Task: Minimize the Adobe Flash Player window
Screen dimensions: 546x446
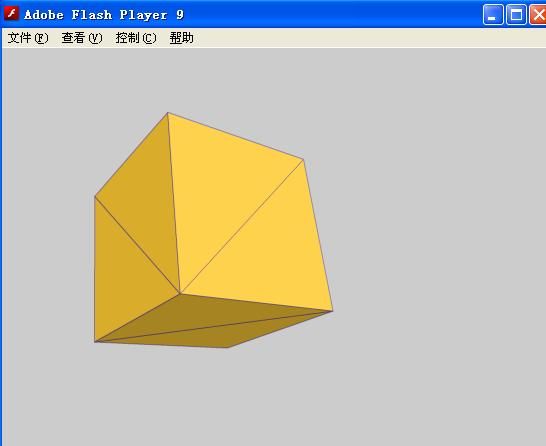Action: pyautogui.click(x=493, y=15)
